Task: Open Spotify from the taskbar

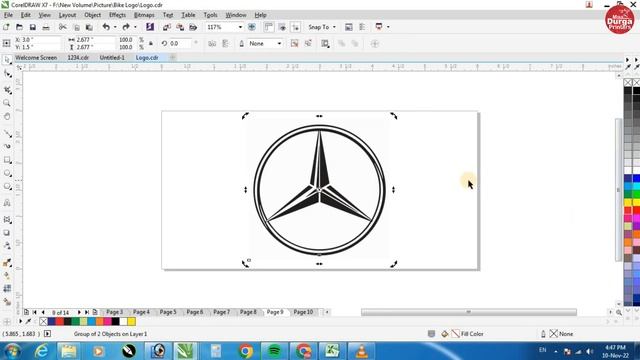Action: (274, 351)
